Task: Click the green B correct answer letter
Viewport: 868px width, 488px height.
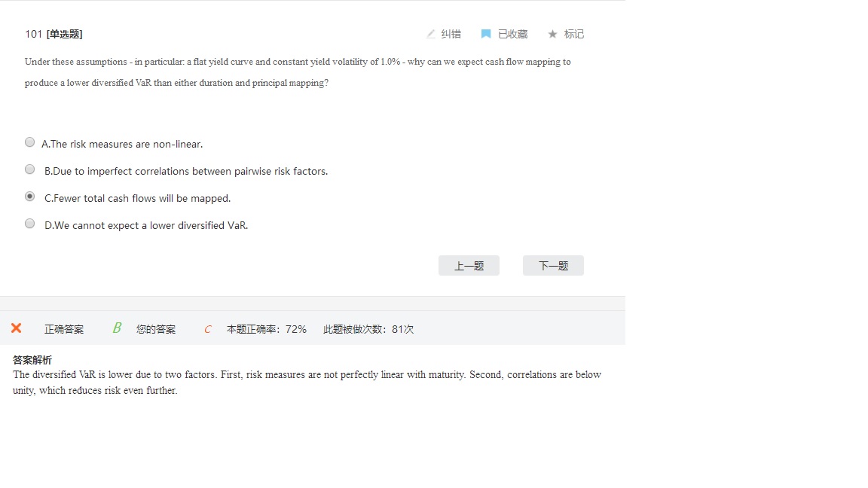Action: point(117,328)
